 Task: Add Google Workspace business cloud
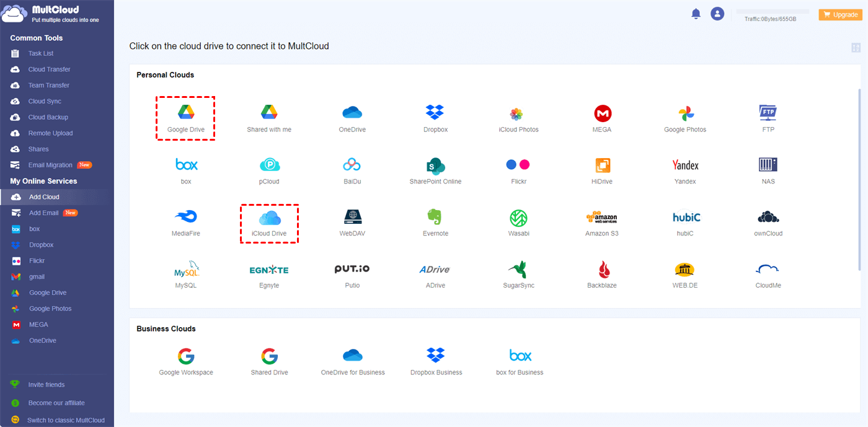tap(186, 362)
